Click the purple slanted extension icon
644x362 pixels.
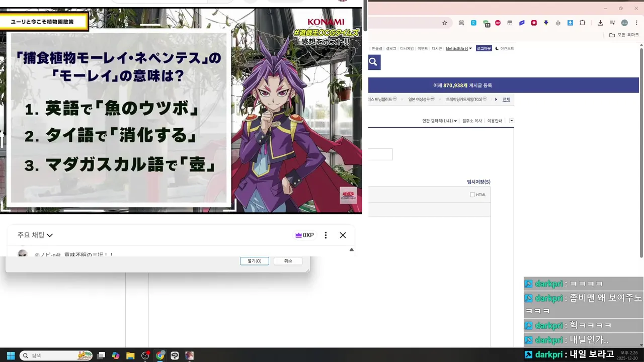click(522, 23)
